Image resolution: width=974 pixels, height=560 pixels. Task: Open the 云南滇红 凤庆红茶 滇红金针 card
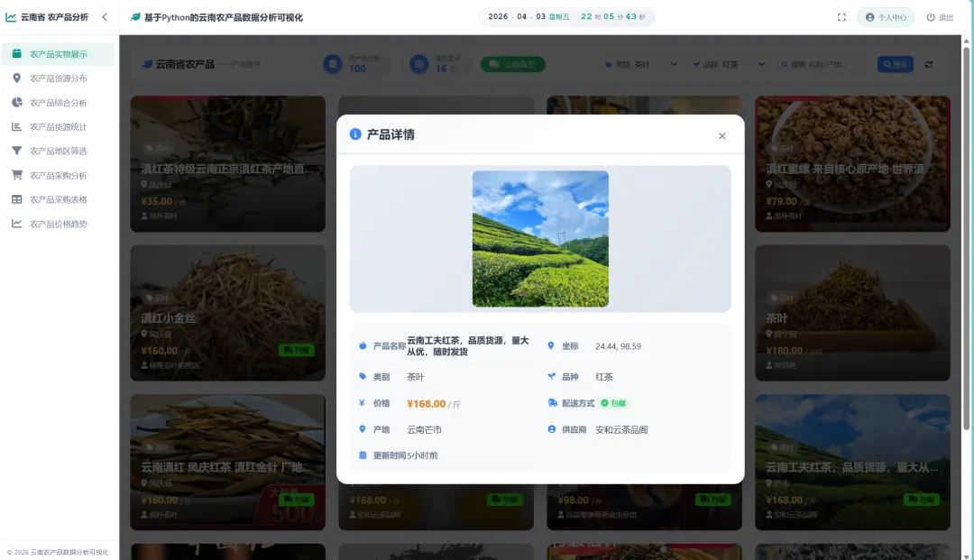(228, 463)
